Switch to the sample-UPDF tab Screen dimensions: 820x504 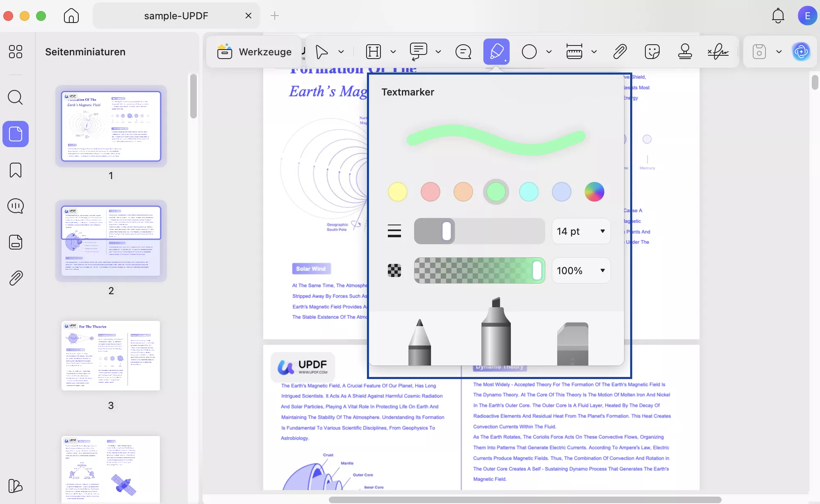(176, 16)
